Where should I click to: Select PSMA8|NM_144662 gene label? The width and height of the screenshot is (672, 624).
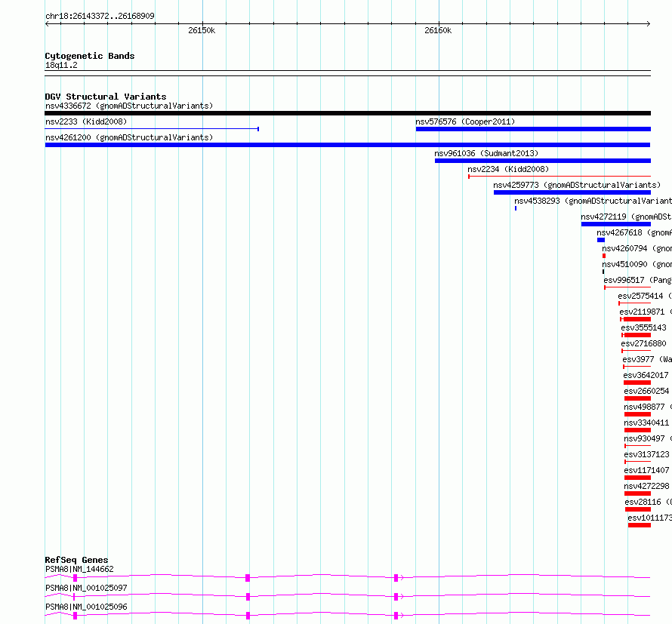[79, 569]
